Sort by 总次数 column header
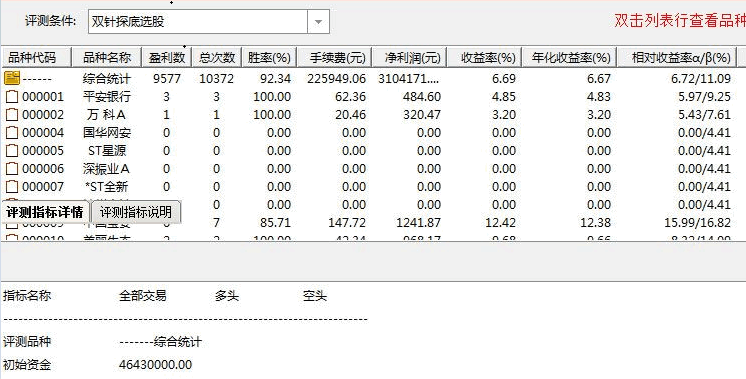The height and width of the screenshot is (379, 746). [216, 58]
